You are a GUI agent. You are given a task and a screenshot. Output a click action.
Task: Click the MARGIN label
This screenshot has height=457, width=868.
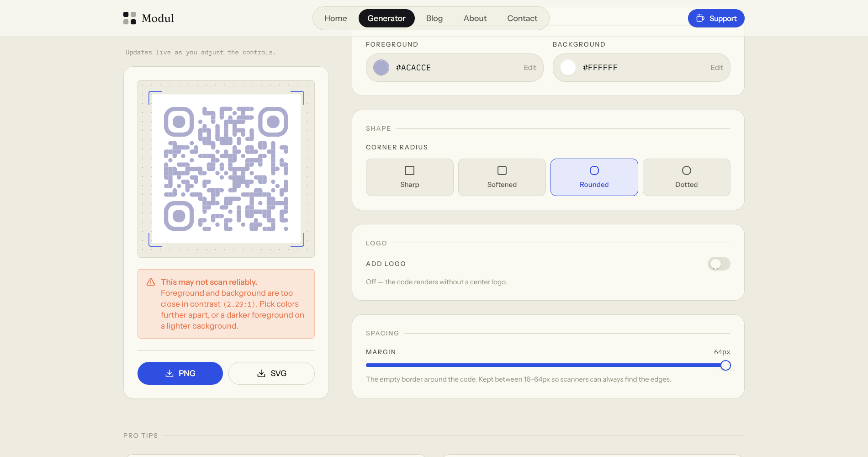tap(381, 352)
